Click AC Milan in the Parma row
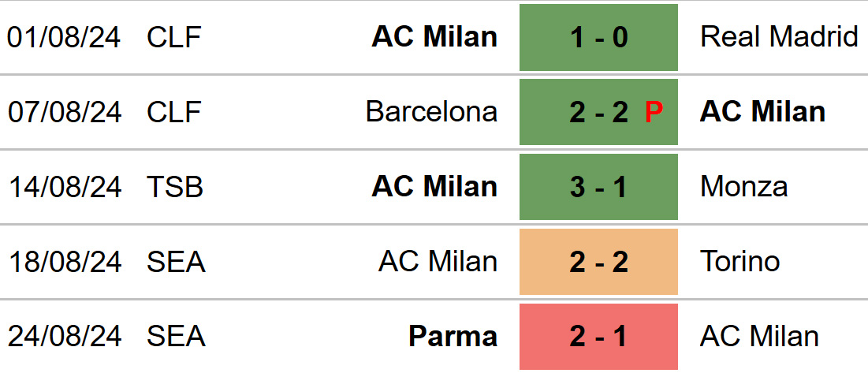The height and width of the screenshot is (373, 868). tap(759, 336)
